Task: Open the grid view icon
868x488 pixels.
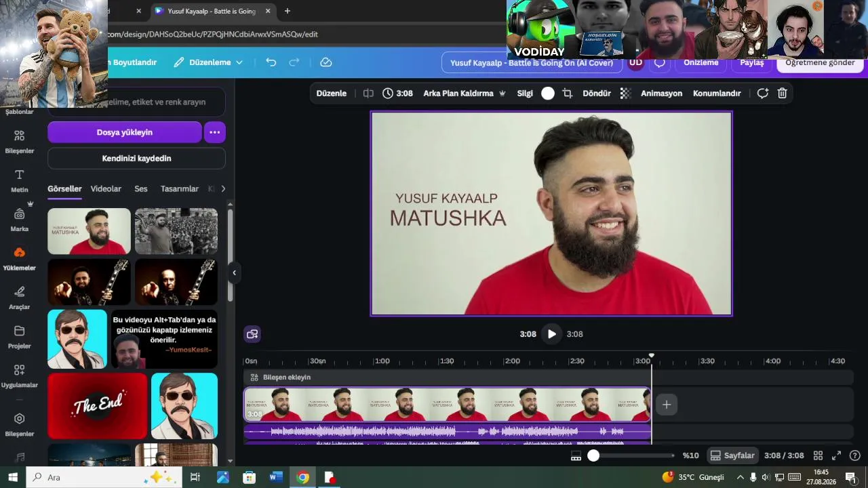Action: tap(818, 456)
